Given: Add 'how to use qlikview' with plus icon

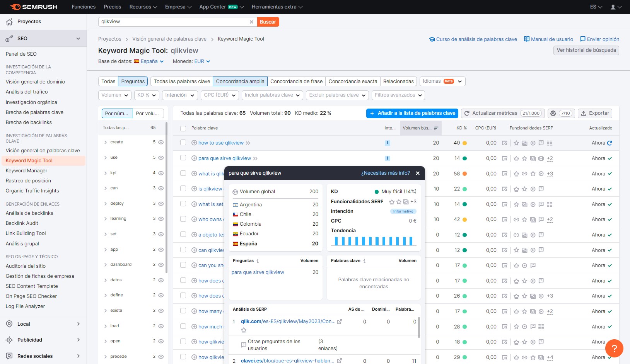Looking at the screenshot, I should click(x=194, y=143).
